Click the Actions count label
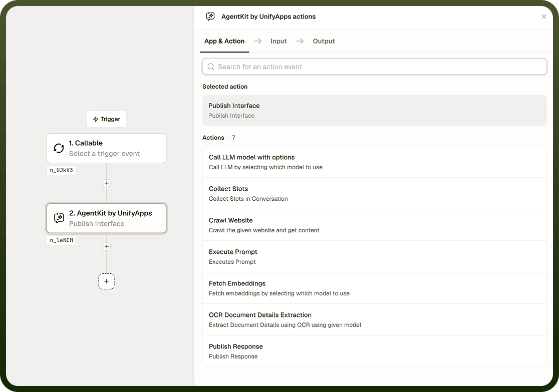This screenshot has width=559, height=392. [218, 138]
